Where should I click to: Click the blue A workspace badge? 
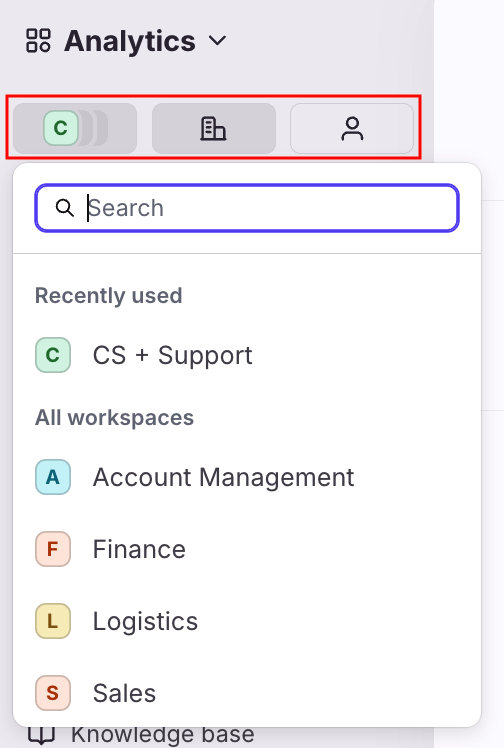point(53,477)
